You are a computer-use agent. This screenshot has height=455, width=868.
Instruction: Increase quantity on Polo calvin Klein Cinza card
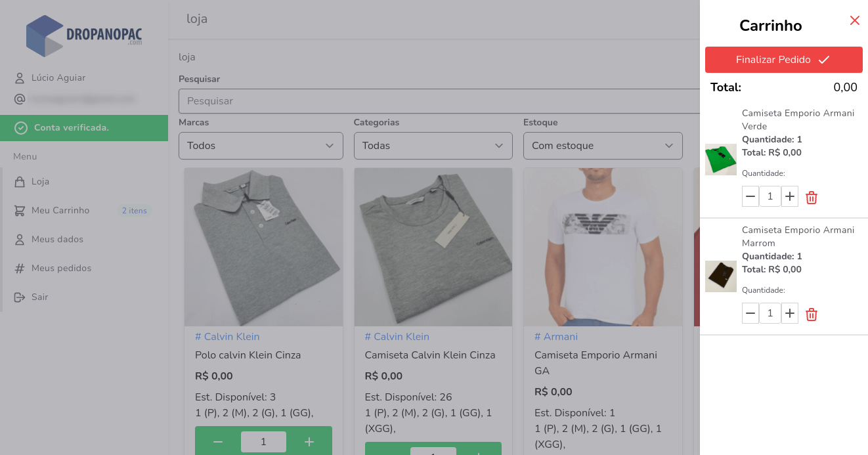click(x=309, y=442)
